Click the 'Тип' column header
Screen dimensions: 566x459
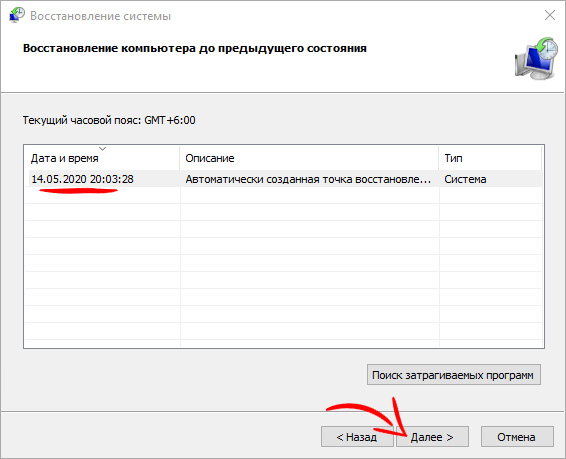(490, 158)
